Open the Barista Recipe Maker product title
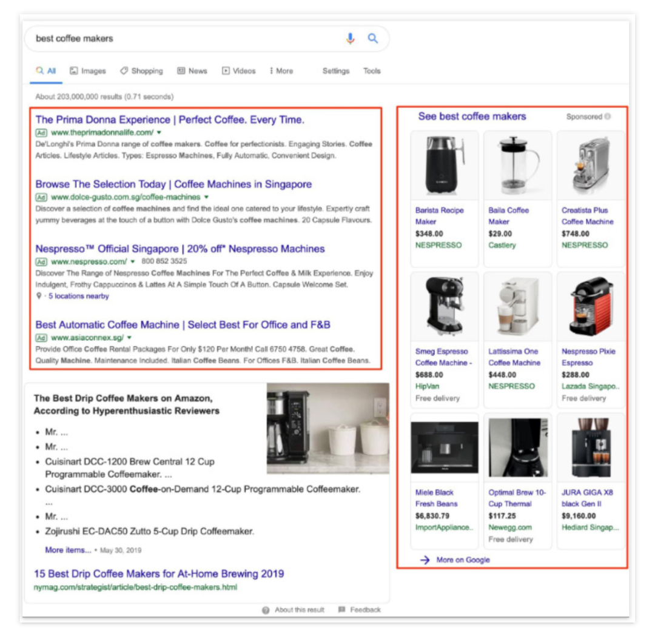This screenshot has height=644, width=655. pos(440,216)
